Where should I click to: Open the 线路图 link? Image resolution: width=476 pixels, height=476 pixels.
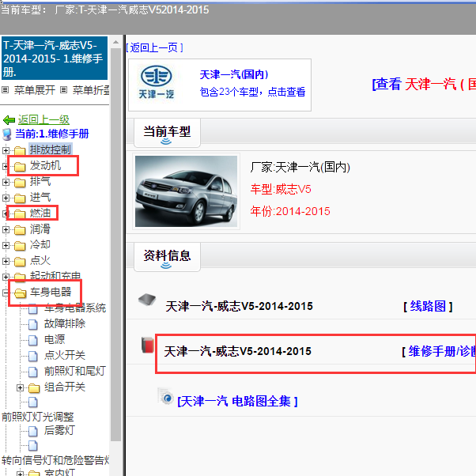(428, 306)
